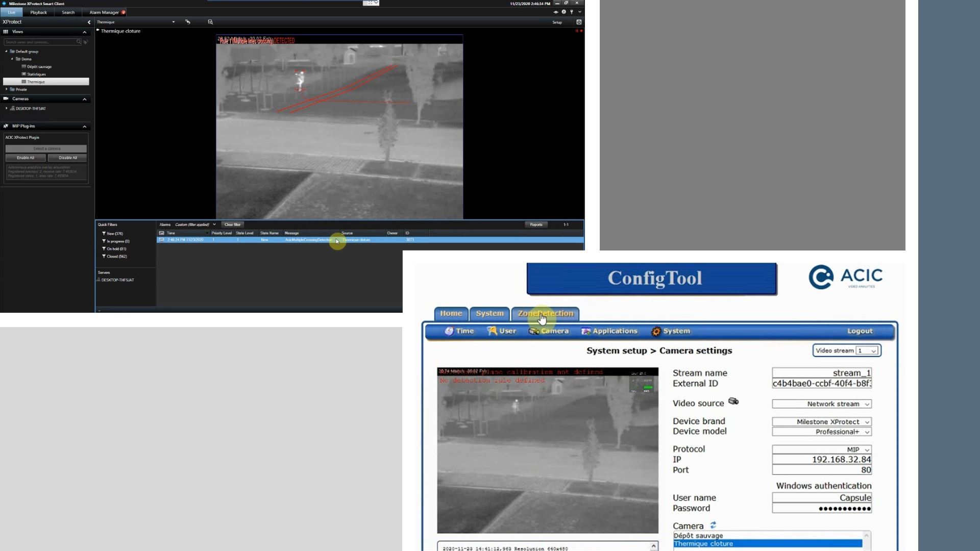Click the search-in-view magnifier page icon
The height and width of the screenshot is (551, 980).
tap(210, 22)
